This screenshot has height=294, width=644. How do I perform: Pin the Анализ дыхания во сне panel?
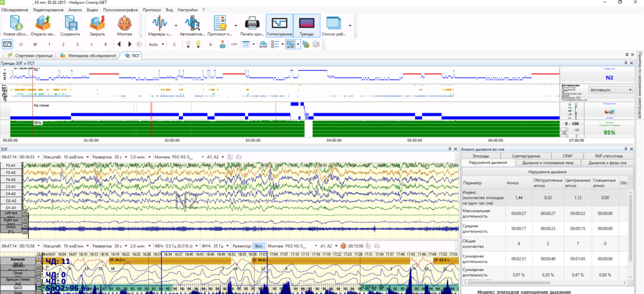pyautogui.click(x=625, y=149)
